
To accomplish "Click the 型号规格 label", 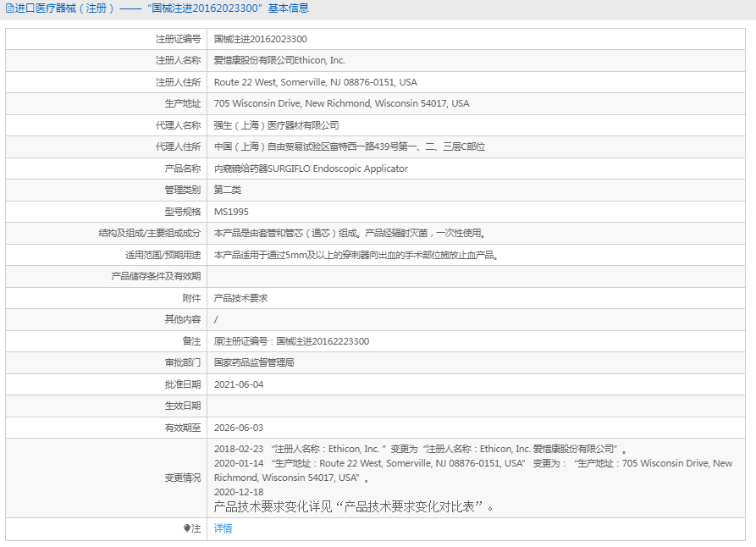I will [x=182, y=212].
